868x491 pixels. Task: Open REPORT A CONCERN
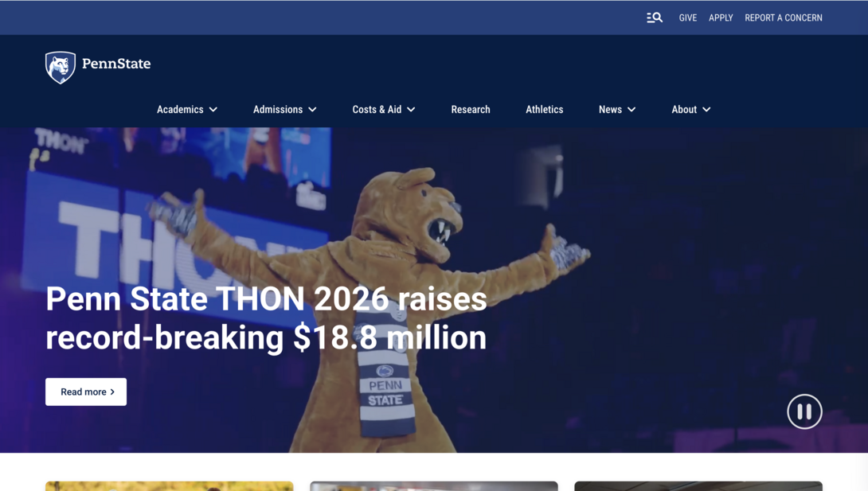pos(784,17)
